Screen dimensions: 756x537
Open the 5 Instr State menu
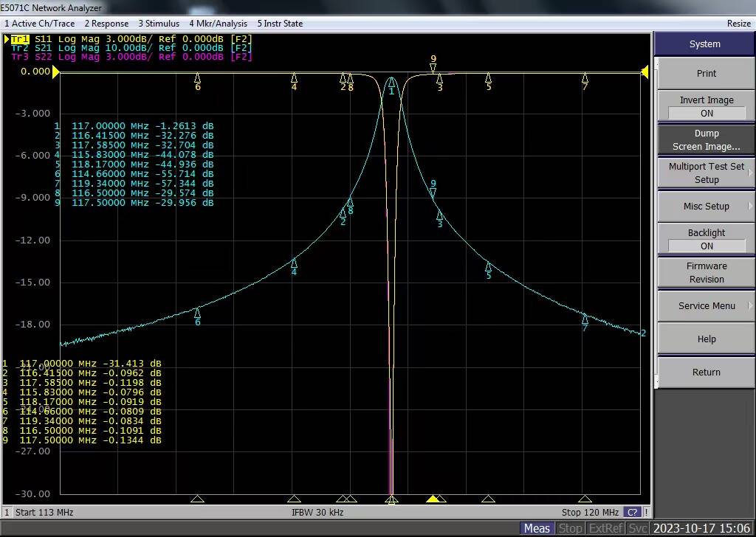click(280, 23)
